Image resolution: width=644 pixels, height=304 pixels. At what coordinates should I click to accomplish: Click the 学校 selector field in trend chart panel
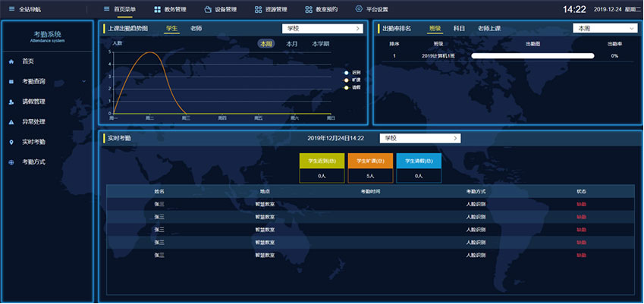[322, 28]
